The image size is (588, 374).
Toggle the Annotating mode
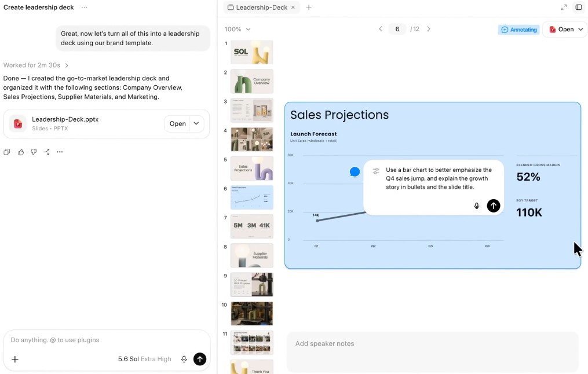pyautogui.click(x=518, y=30)
